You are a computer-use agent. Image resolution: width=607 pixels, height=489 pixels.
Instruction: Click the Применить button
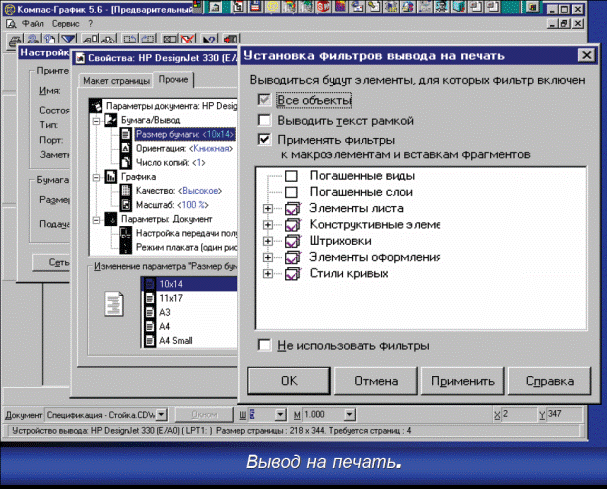463,381
